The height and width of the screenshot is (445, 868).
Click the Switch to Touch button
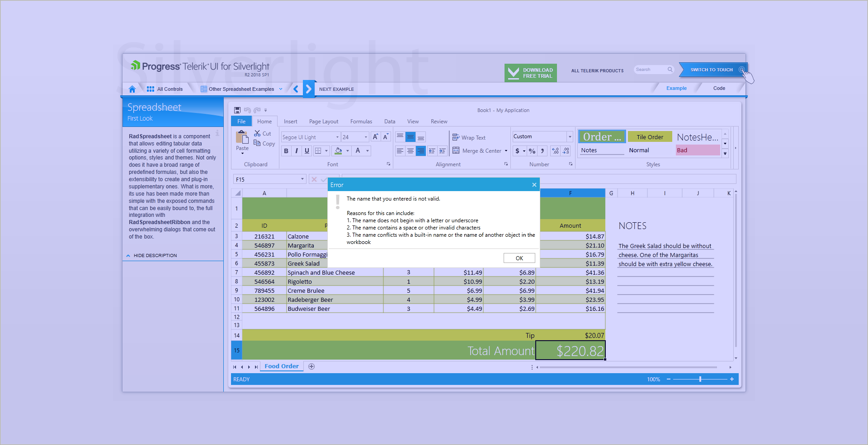pyautogui.click(x=712, y=70)
